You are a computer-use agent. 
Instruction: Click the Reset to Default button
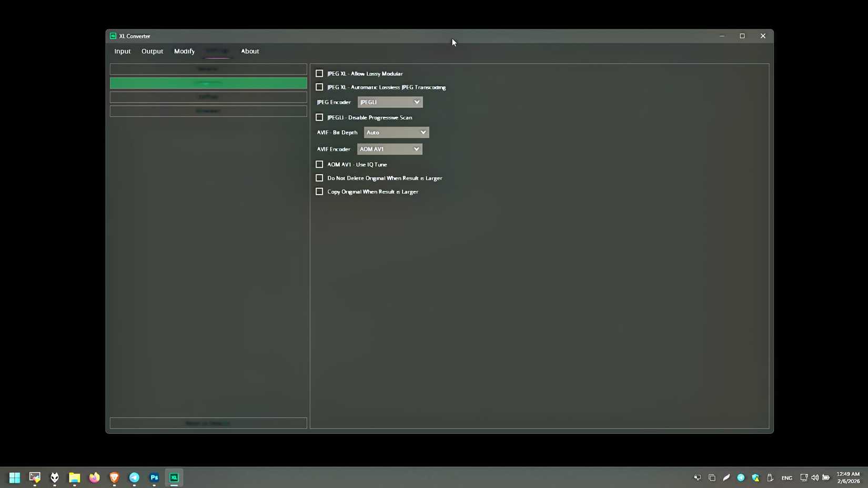pos(208,423)
